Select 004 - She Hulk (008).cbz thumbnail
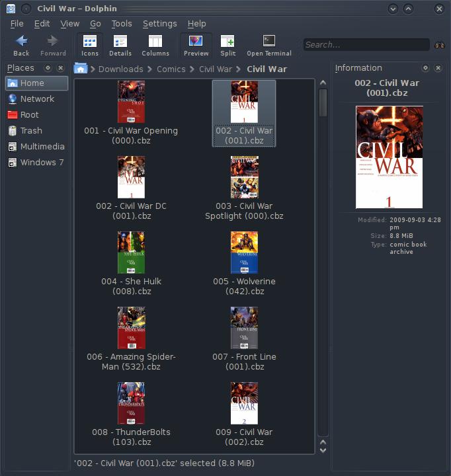 pyautogui.click(x=131, y=253)
